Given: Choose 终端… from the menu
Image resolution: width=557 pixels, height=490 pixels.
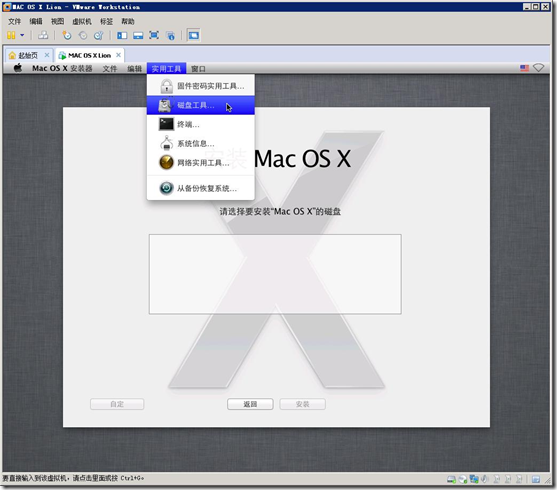Looking at the screenshot, I should (x=201, y=124).
